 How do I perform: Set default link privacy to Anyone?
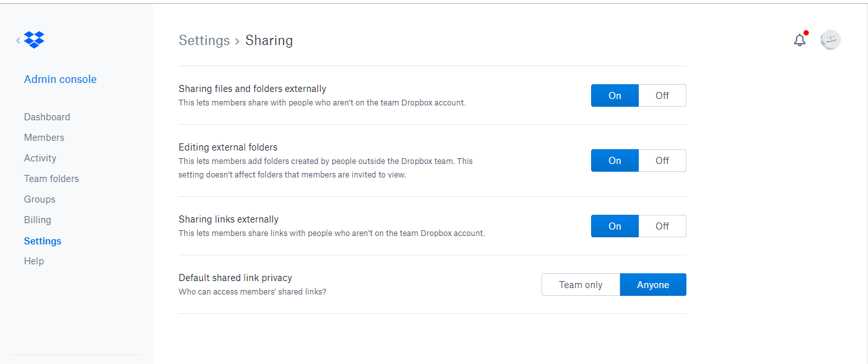(653, 284)
